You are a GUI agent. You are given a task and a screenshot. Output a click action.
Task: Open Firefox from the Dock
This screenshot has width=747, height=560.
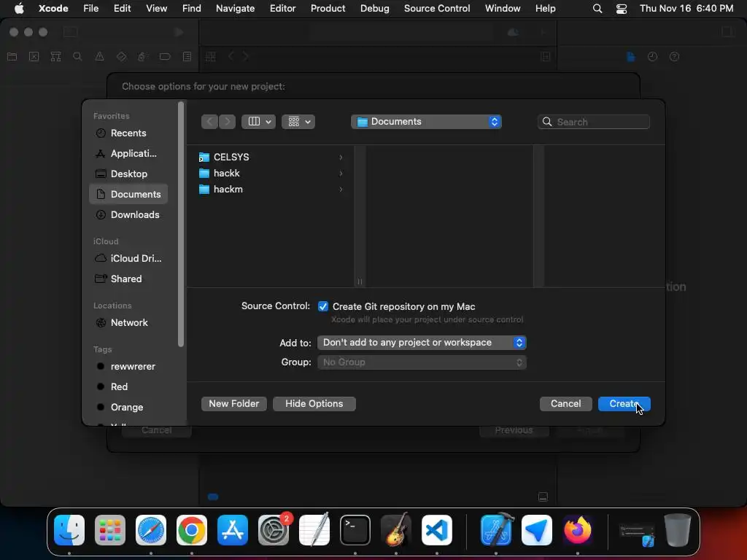pos(578,529)
